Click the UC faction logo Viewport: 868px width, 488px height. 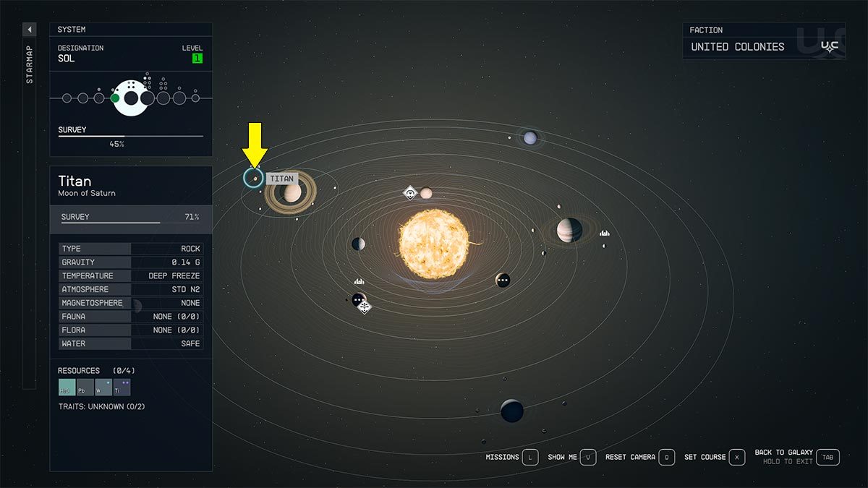(x=829, y=46)
